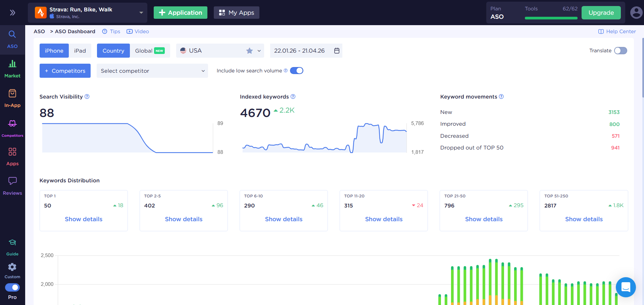
Task: Go to Competitors in the sidebar
Action: pos(12,128)
